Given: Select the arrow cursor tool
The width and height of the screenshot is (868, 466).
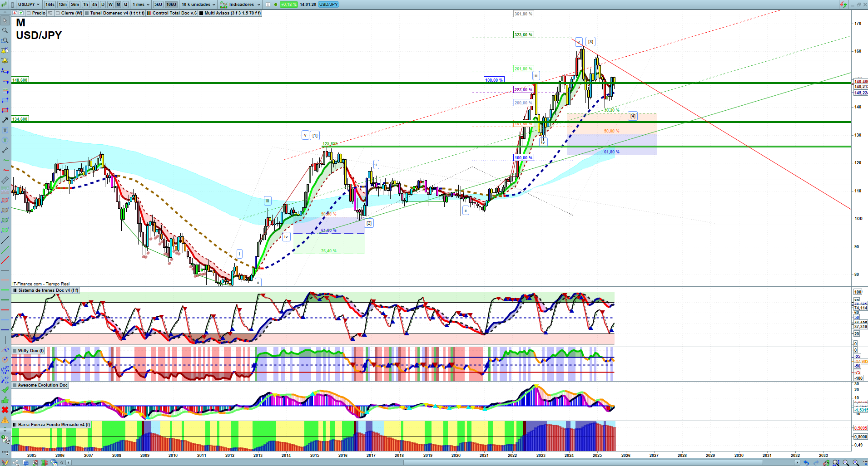Looking at the screenshot, I should coord(5,20).
